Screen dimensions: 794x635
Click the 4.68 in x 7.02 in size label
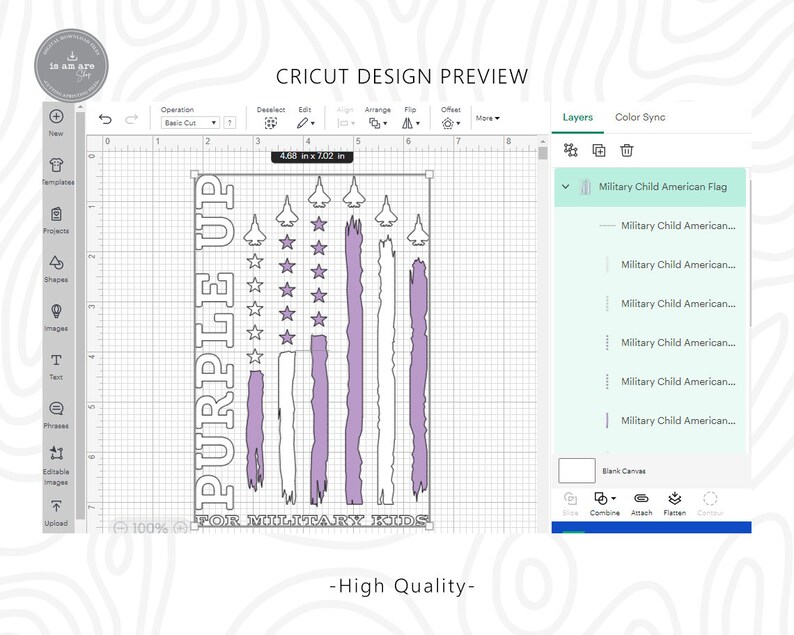point(312,156)
